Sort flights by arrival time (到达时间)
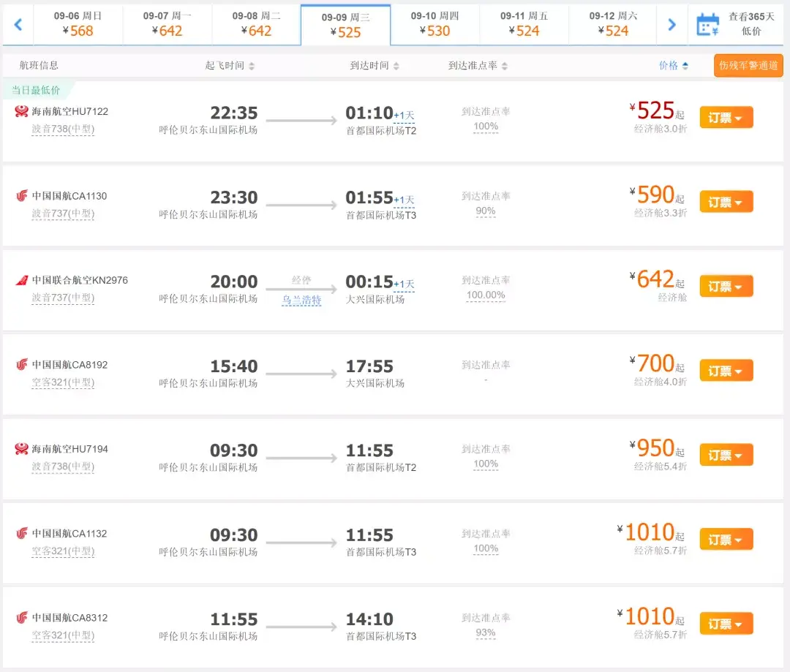Viewport: 790px width, 672px height. tap(375, 66)
